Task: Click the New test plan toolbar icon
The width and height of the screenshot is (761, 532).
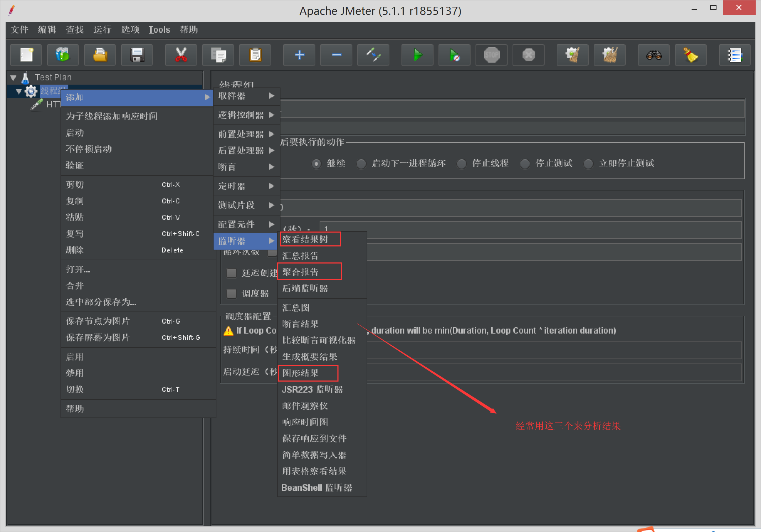Action: coord(26,55)
